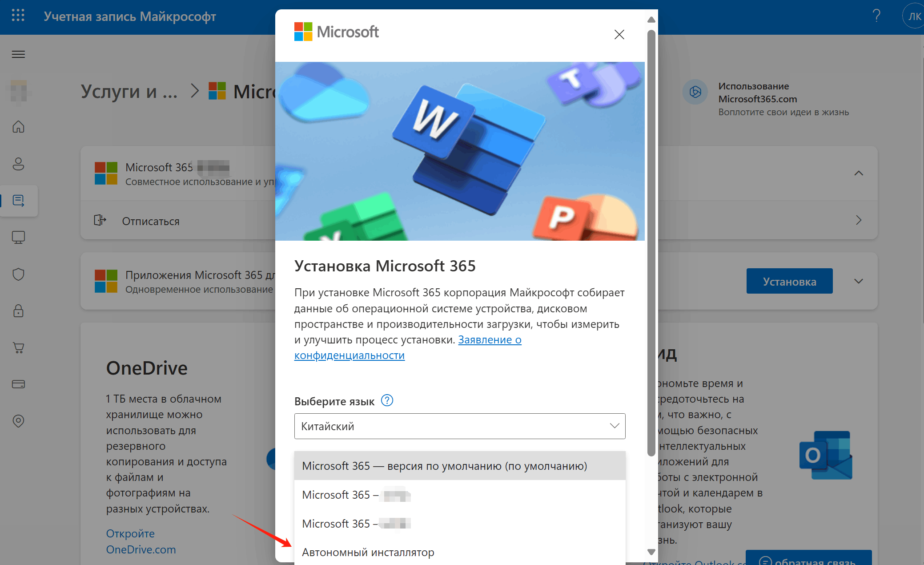The image size is (924, 565).
Task: Open Devices via the monitor sidebar icon
Action: [18, 237]
